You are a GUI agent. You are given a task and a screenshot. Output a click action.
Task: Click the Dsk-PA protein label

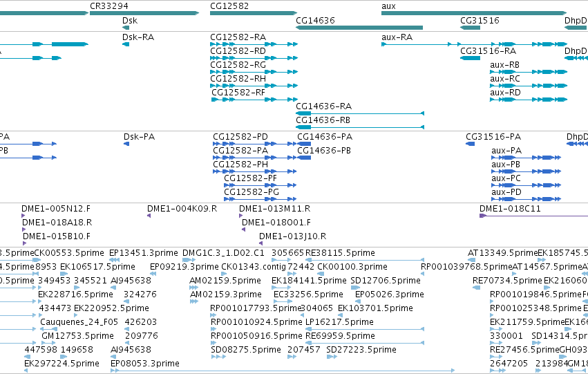click(x=139, y=137)
